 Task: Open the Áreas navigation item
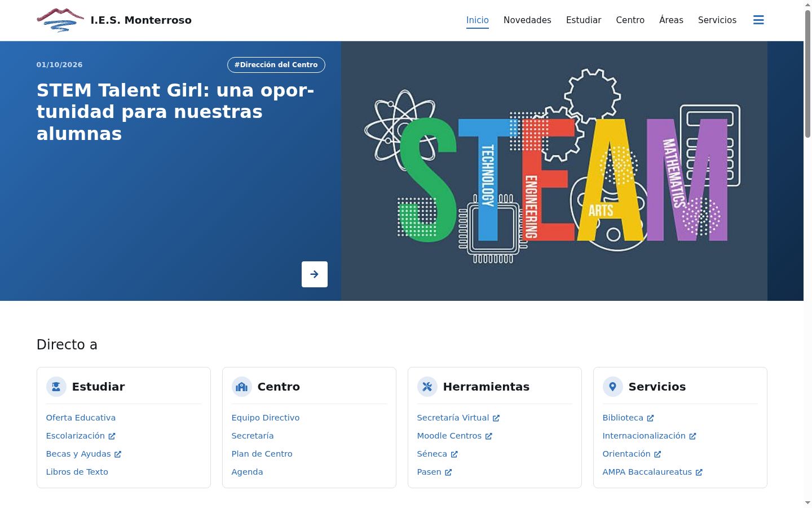point(671,20)
